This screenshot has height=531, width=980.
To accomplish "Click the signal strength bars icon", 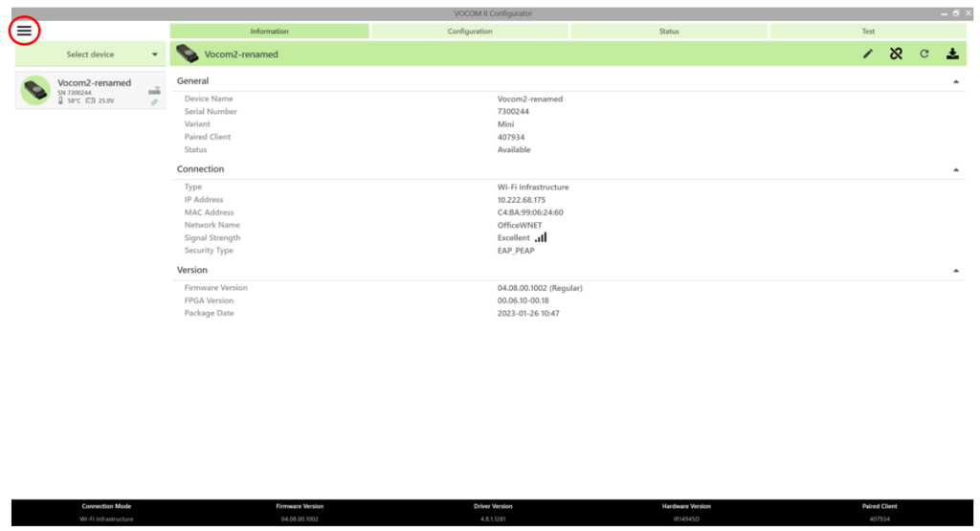I will click(x=541, y=237).
